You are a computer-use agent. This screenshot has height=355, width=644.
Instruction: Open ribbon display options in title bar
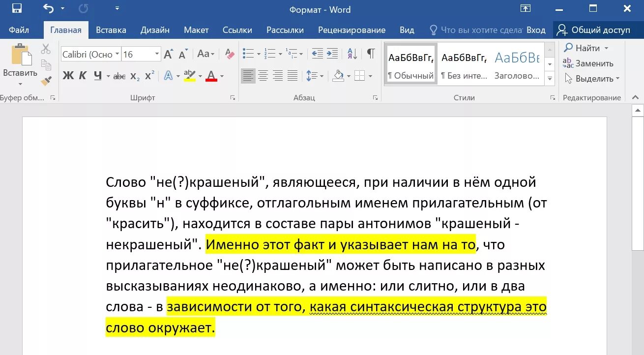point(526,8)
